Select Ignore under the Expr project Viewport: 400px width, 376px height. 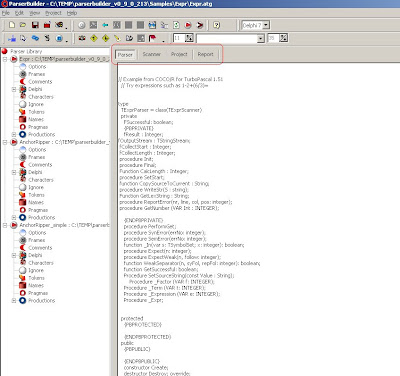tap(36, 104)
